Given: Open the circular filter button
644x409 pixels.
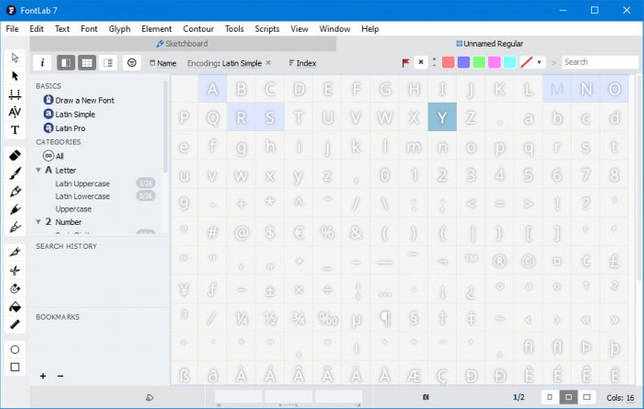Looking at the screenshot, I should pos(132,63).
